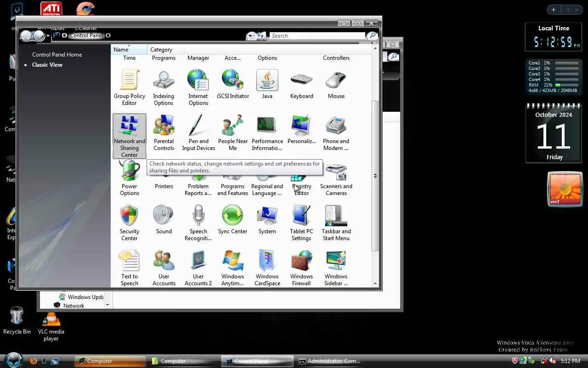588x368 pixels.
Task: Click the Search input box
Action: pyautogui.click(x=317, y=36)
